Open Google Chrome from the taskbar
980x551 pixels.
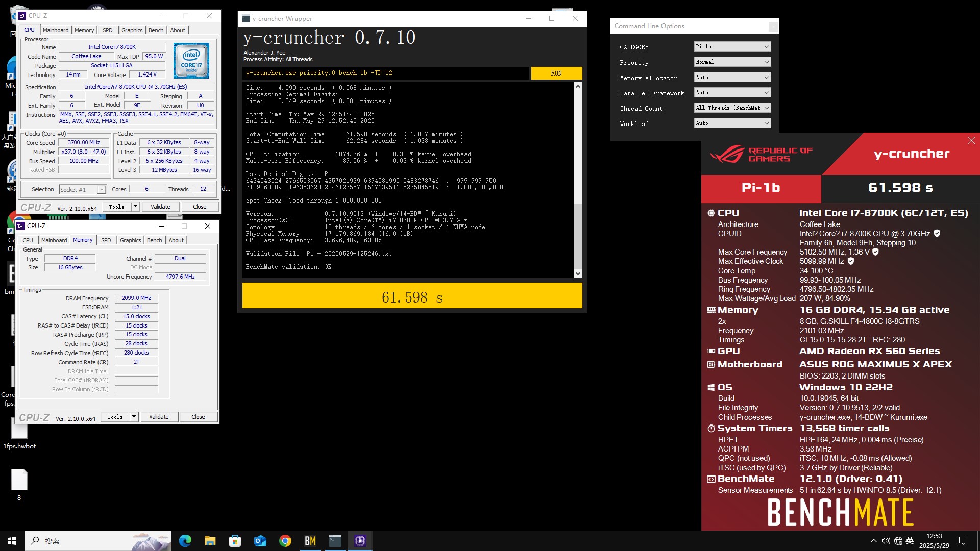[x=285, y=541]
